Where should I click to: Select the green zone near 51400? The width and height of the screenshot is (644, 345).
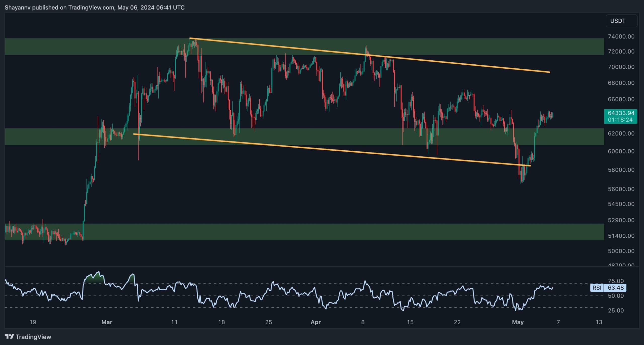(304, 232)
